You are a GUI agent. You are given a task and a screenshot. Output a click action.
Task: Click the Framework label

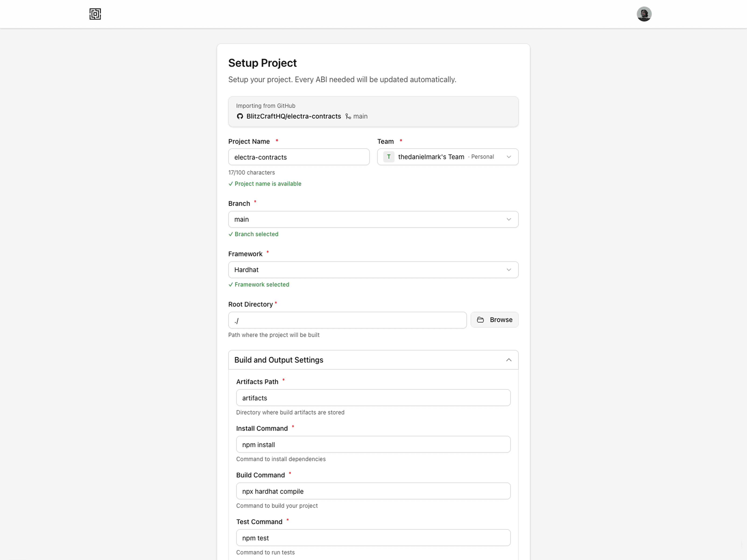click(x=245, y=254)
